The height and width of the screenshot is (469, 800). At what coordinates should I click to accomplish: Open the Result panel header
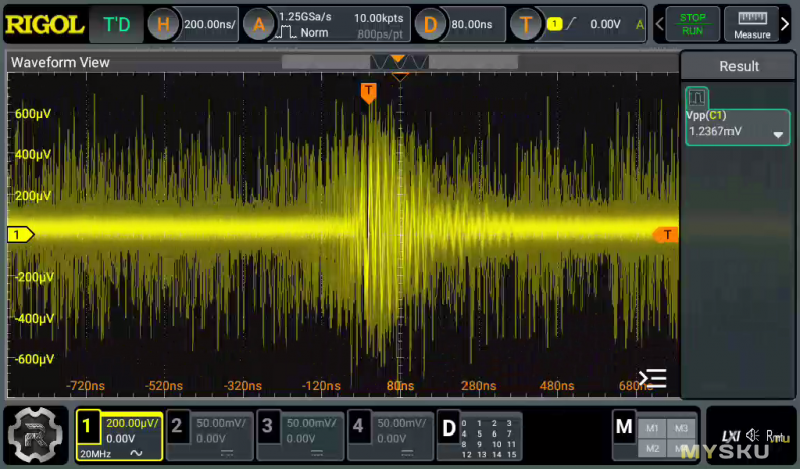pyautogui.click(x=739, y=66)
